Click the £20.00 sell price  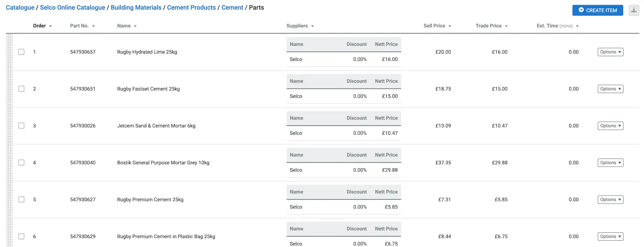coord(443,52)
